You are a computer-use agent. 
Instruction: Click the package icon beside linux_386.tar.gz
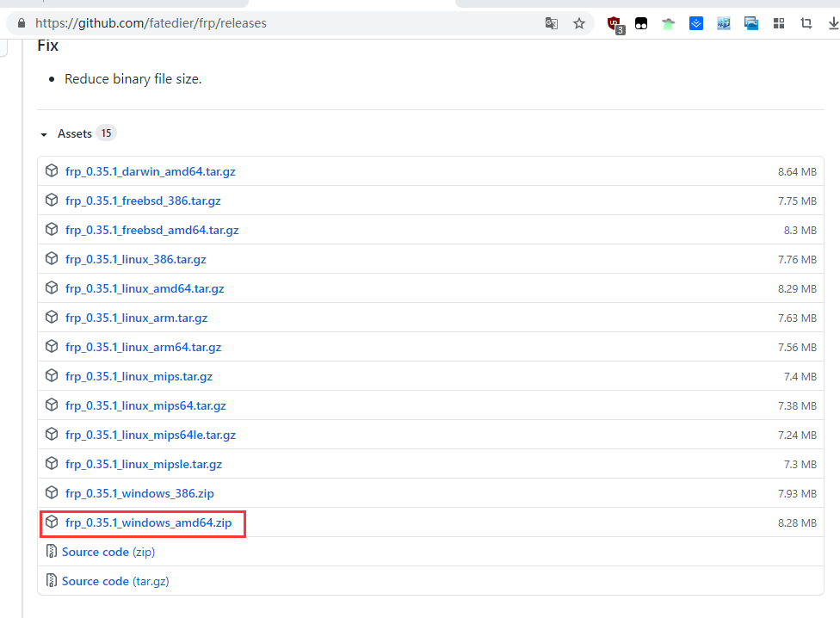52,259
